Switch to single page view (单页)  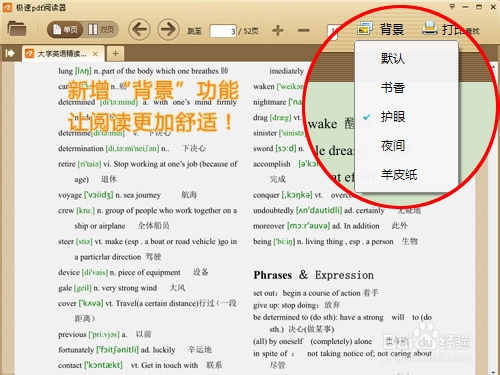point(65,30)
